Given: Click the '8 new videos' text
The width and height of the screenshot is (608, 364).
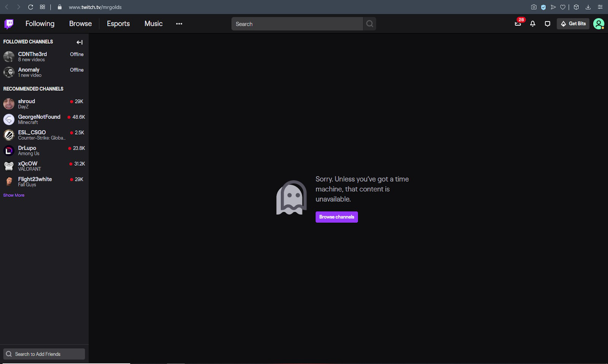Looking at the screenshot, I should pyautogui.click(x=32, y=60).
